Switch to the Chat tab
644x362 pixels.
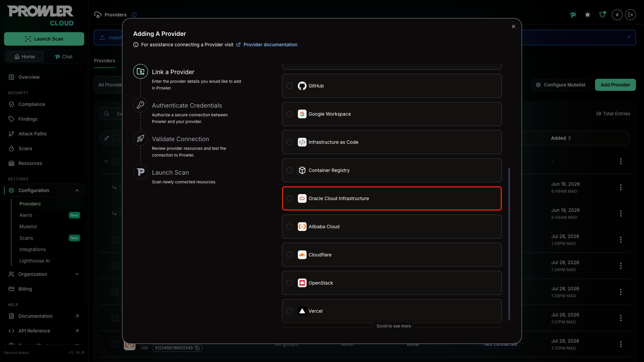tap(63, 57)
